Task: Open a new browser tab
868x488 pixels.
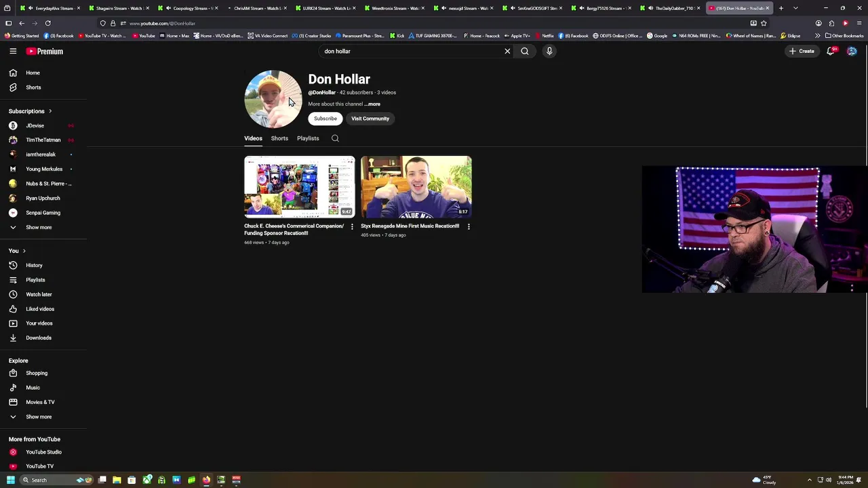Action: click(x=781, y=8)
